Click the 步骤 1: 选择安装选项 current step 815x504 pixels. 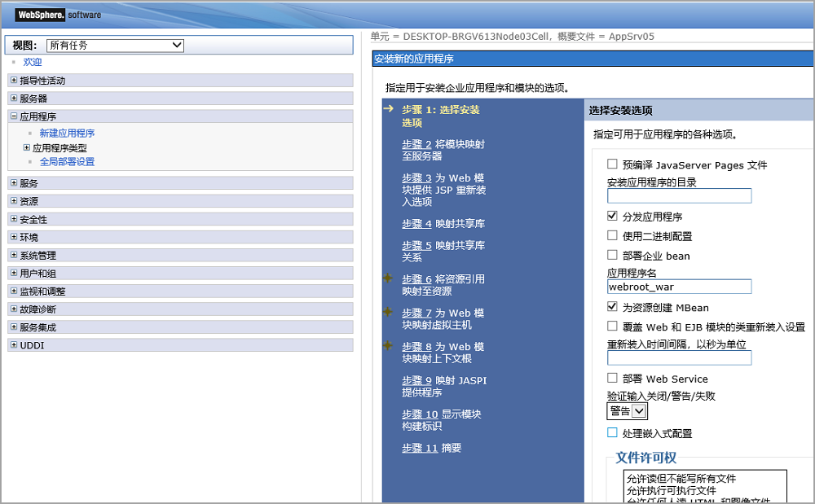click(440, 116)
